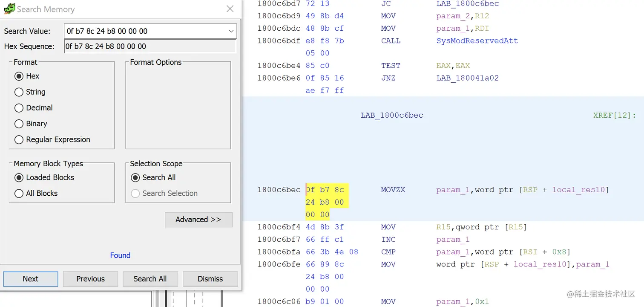
Task: Click the JNZ mnemonic
Action: (388, 78)
